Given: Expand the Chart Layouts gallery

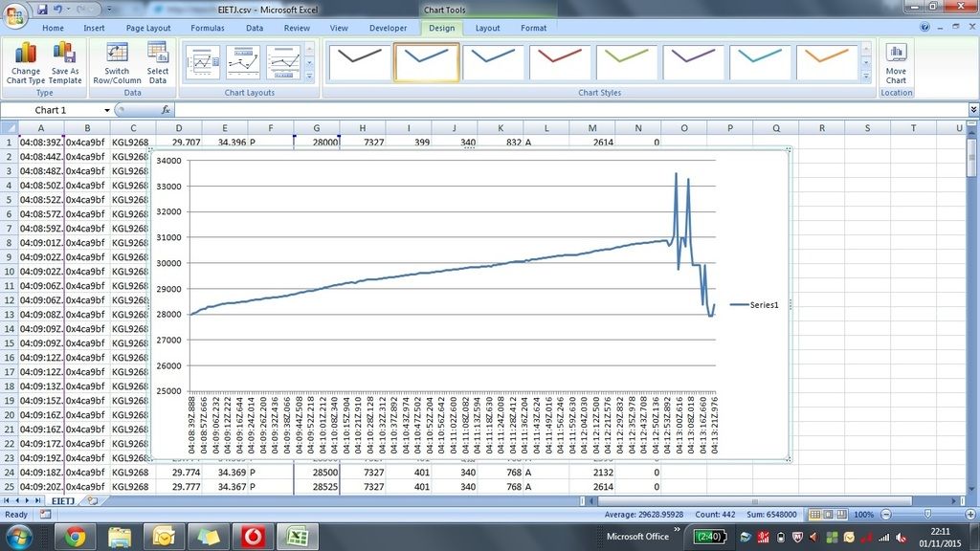Looking at the screenshot, I should tap(309, 77).
